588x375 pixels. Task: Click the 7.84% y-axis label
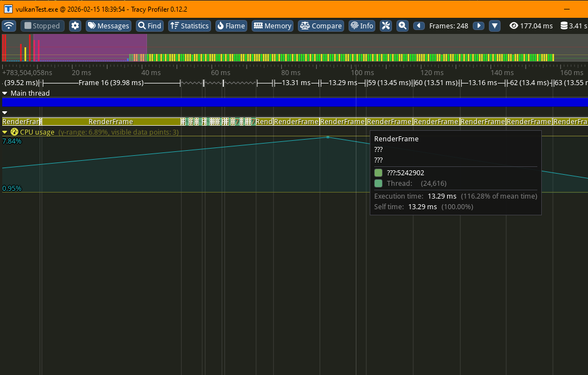coord(12,141)
